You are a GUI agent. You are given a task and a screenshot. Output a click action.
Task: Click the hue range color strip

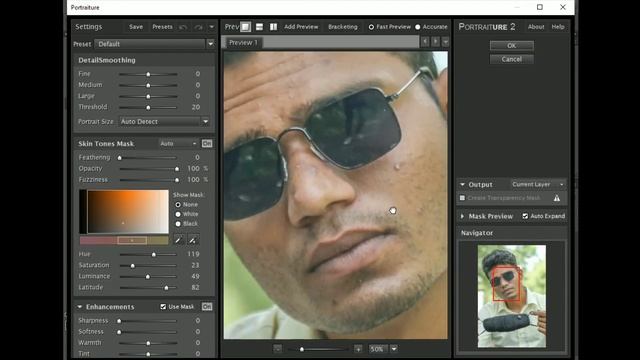click(124, 240)
